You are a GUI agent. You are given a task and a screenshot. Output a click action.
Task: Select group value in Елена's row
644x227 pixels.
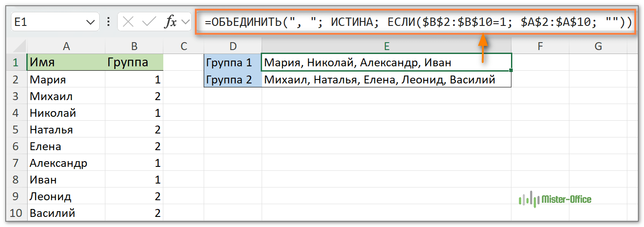click(x=134, y=146)
